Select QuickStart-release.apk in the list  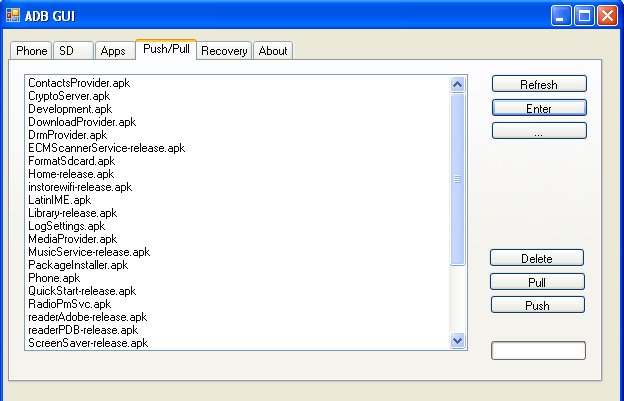point(238,291)
